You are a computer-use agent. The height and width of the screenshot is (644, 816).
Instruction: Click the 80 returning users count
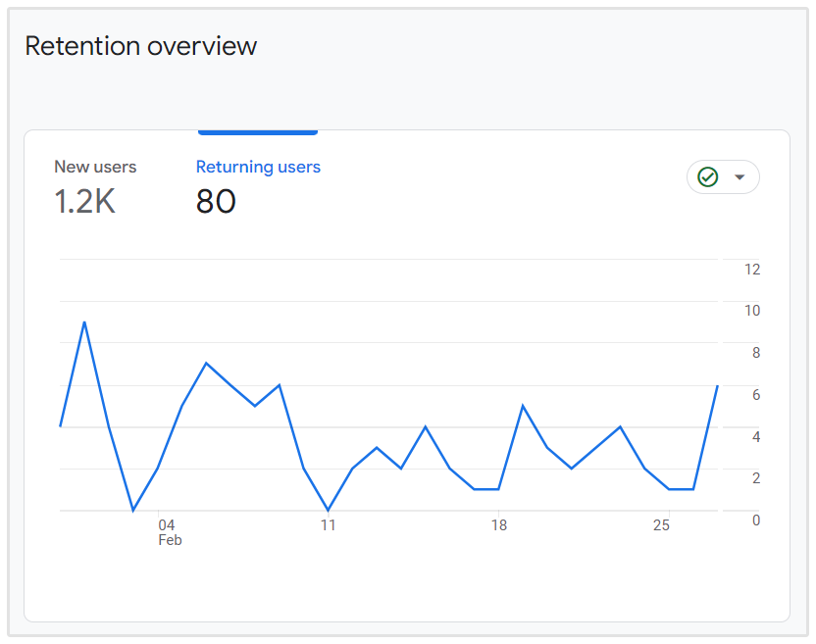(216, 202)
